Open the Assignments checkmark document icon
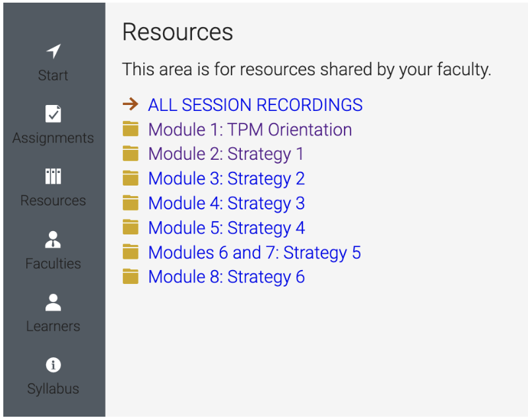The height and width of the screenshot is (420, 528). pos(53,114)
